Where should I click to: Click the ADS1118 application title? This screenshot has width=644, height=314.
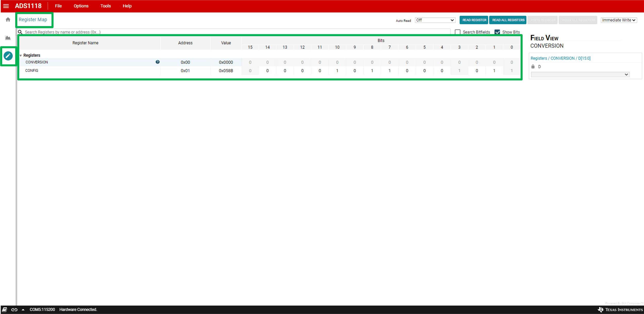[x=28, y=6]
